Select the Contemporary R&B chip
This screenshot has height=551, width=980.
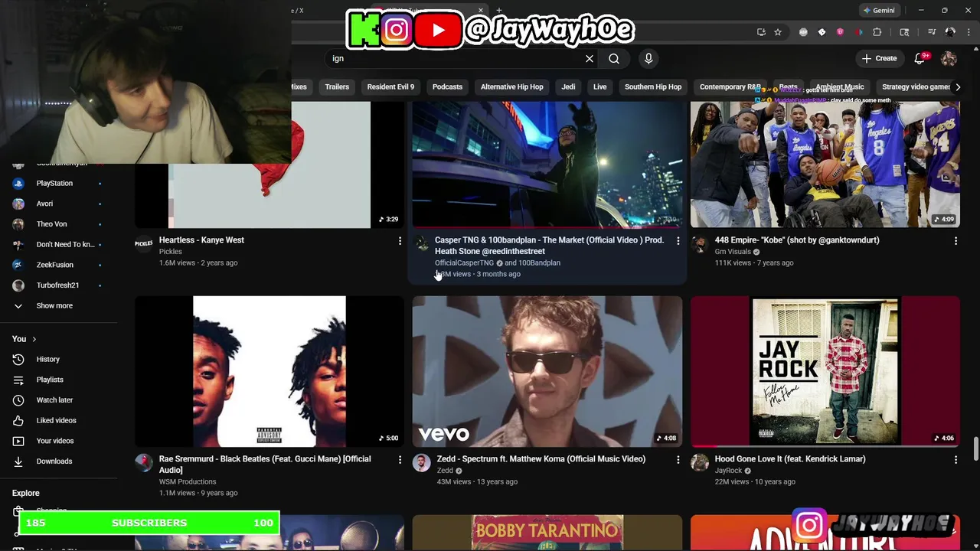pos(730,86)
